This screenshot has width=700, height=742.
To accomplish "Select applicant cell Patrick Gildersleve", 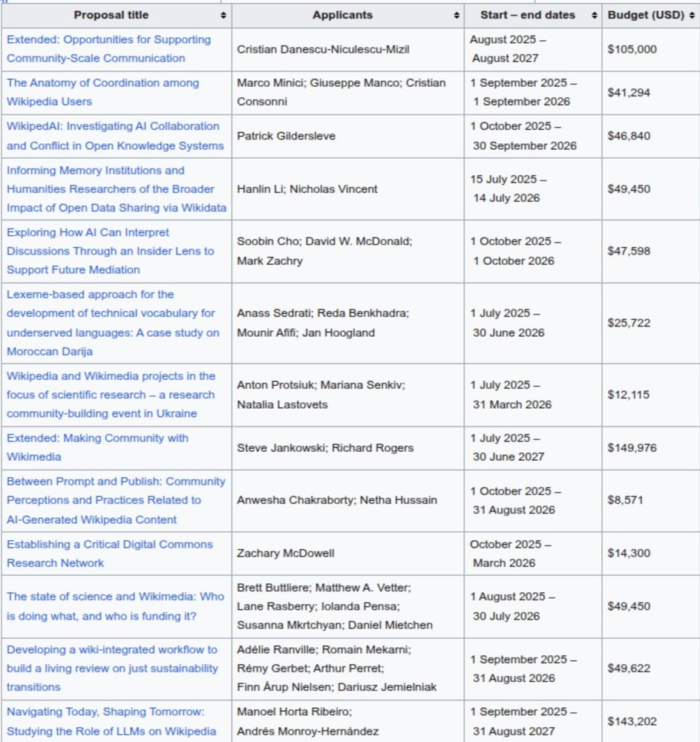I will [x=348, y=137].
